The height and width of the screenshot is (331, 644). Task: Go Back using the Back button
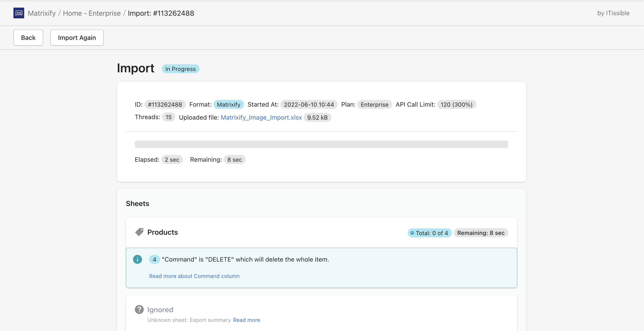pos(28,37)
